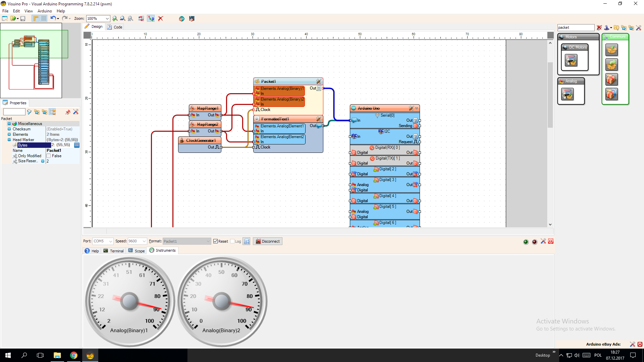Viewport: 644px width, 362px height.
Task: Click the New project toolbar icon
Action: pos(5,18)
